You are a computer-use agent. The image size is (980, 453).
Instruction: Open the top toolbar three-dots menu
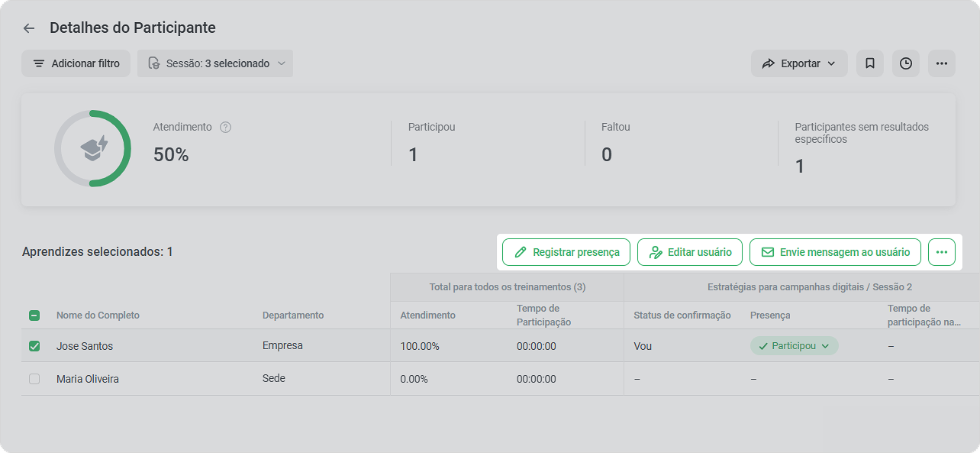pyautogui.click(x=942, y=63)
